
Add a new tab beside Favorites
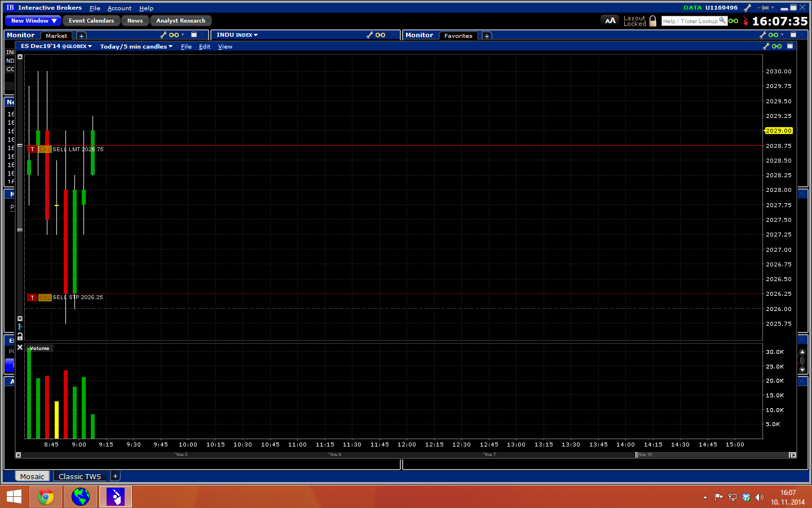(x=487, y=36)
